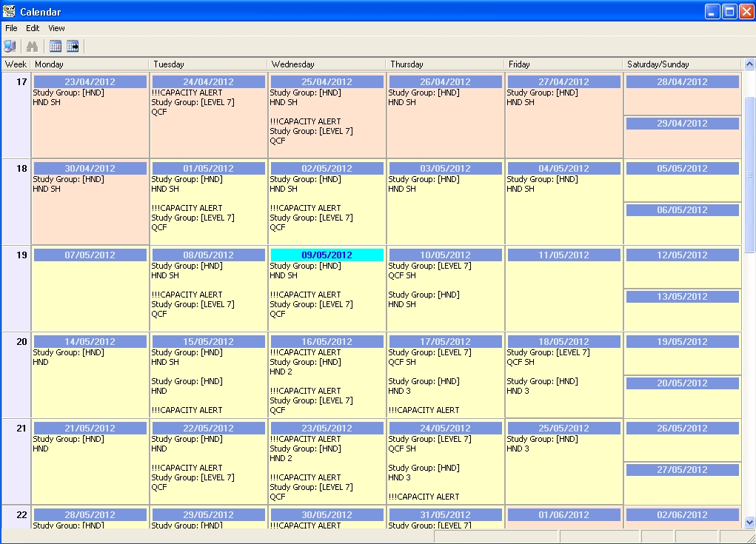Click the scrollbar down arrow
This screenshot has width=756, height=544.
tap(749, 523)
